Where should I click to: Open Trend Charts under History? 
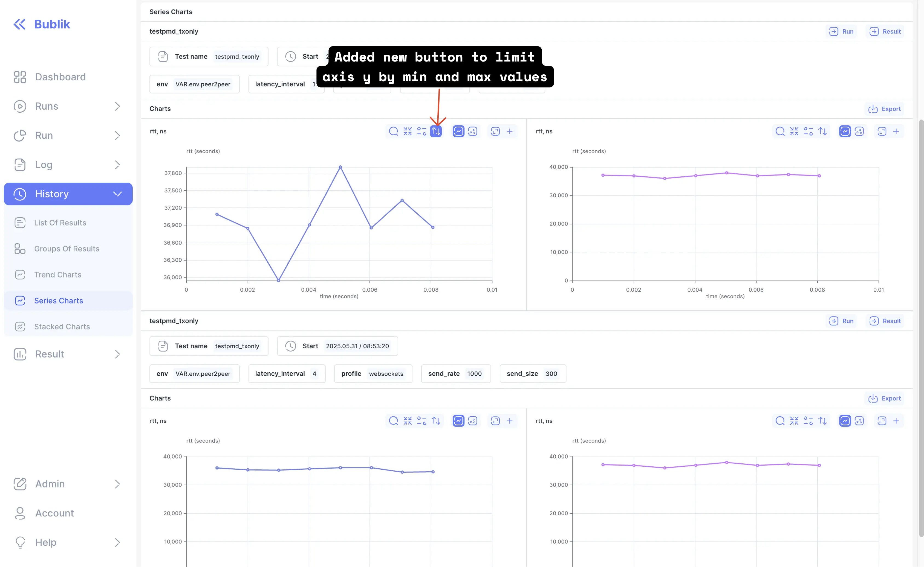tap(58, 274)
